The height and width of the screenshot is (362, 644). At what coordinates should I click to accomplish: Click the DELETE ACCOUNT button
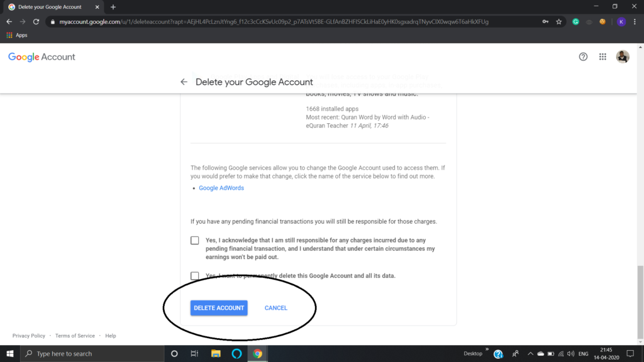[x=219, y=308]
